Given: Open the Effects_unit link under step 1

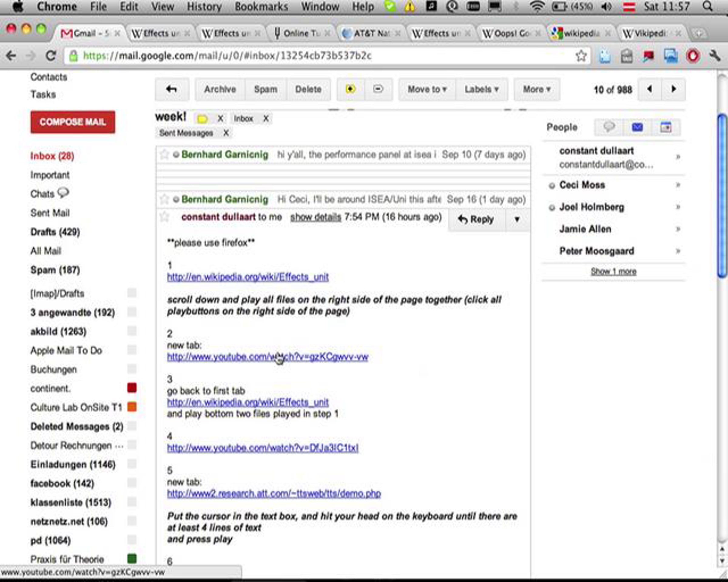Looking at the screenshot, I should coord(248,277).
